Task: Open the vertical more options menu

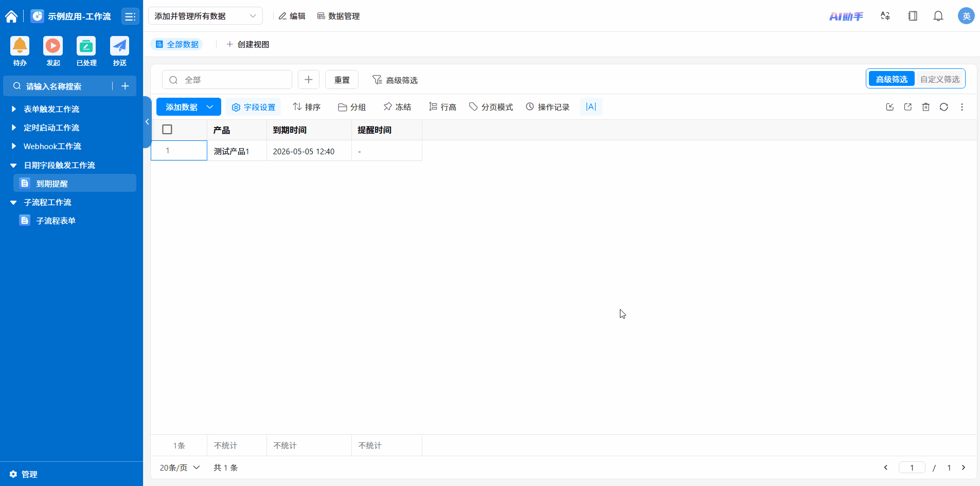Action: pyautogui.click(x=962, y=107)
